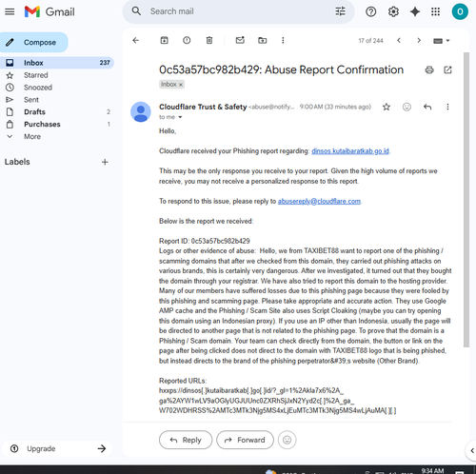Remove the Inbox label tag
476x474 pixels.
[x=181, y=85]
